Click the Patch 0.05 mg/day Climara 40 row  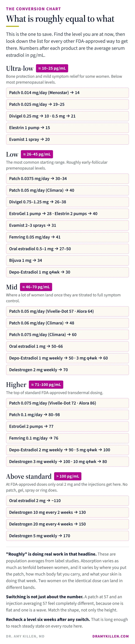[x=67, y=190]
